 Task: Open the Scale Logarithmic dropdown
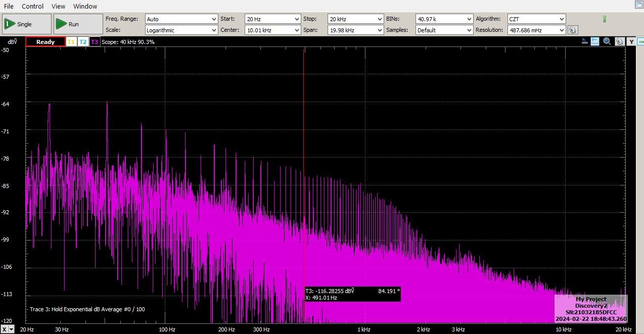181,30
